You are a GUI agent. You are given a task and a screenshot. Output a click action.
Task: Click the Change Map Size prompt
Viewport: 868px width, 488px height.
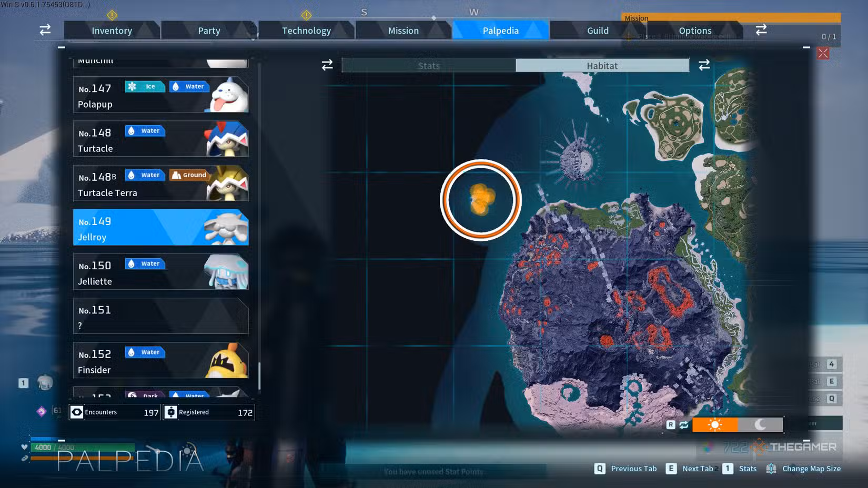point(803,469)
